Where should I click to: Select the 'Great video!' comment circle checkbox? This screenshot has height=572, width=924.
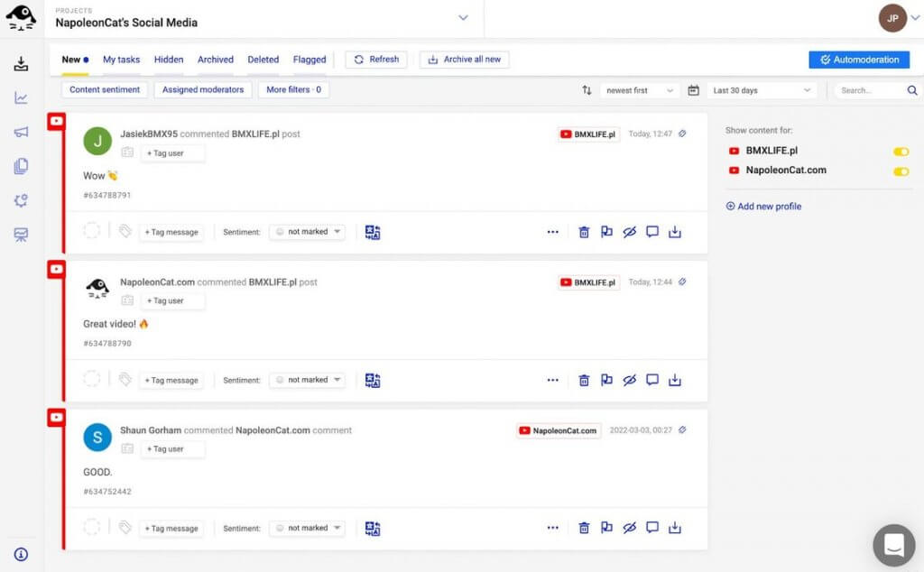click(92, 378)
